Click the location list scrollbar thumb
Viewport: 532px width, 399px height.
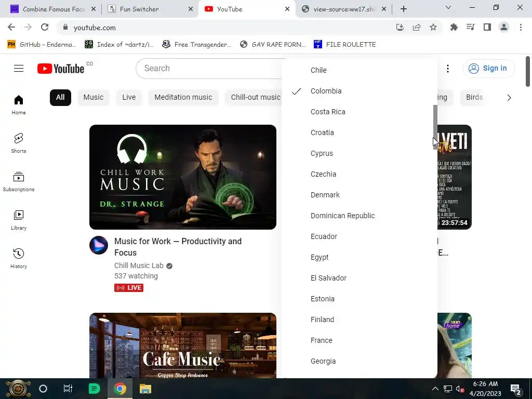tap(435, 127)
